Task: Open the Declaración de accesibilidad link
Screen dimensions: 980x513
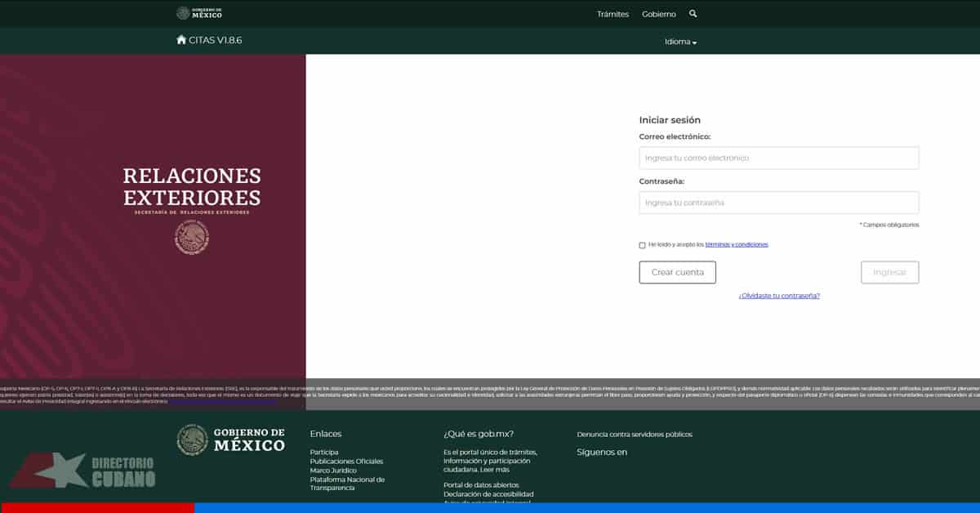Action: [x=488, y=494]
